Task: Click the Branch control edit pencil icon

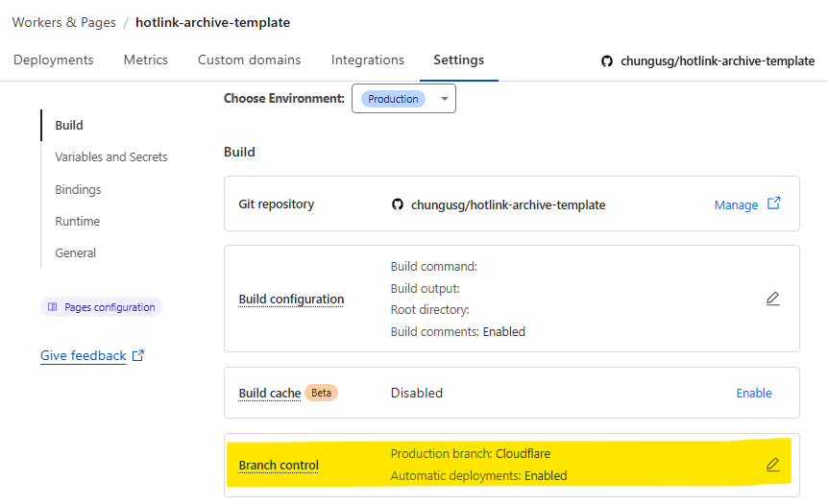Action: (x=772, y=465)
